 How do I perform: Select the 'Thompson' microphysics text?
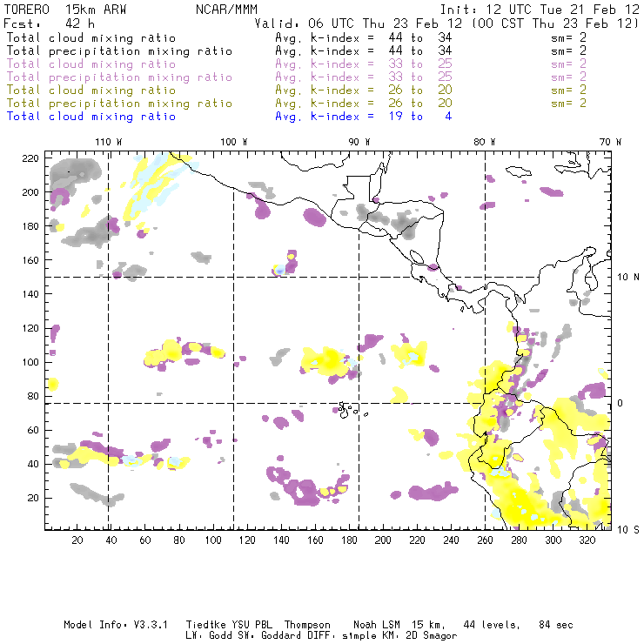point(307,625)
